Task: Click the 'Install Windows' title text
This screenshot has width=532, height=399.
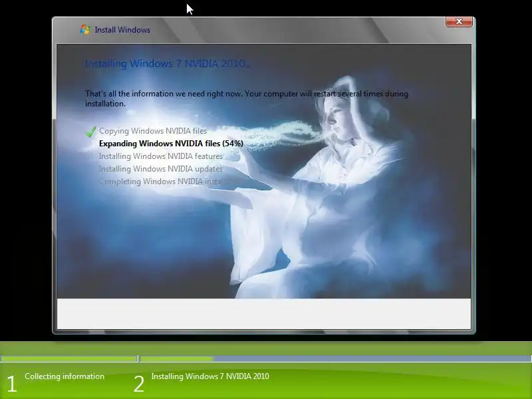Action: 122,30
